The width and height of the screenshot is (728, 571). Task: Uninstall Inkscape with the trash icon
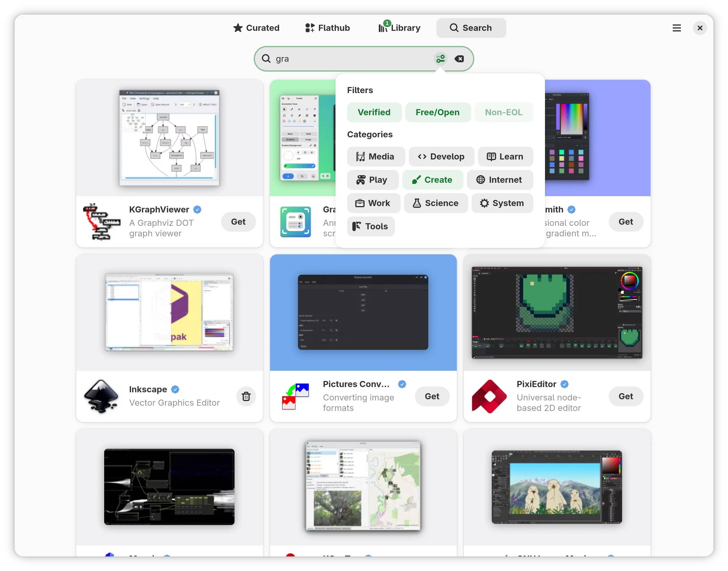(246, 396)
